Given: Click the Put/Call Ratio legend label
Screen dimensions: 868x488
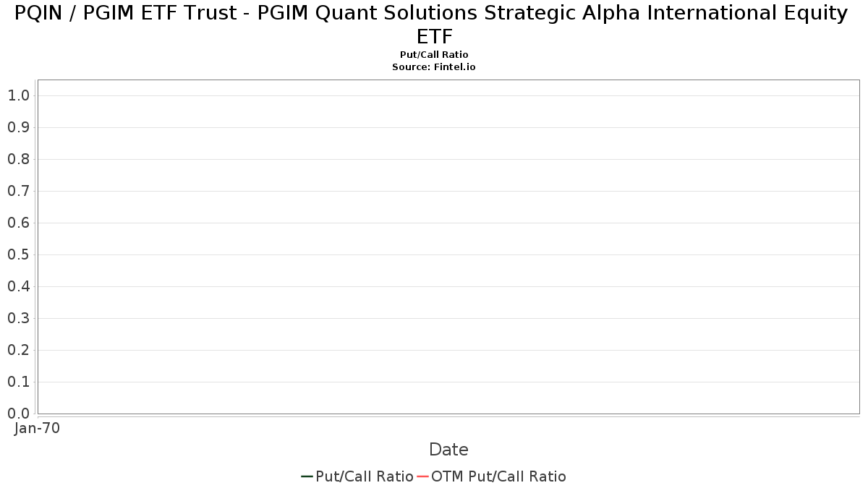Looking at the screenshot, I should 365,476.
